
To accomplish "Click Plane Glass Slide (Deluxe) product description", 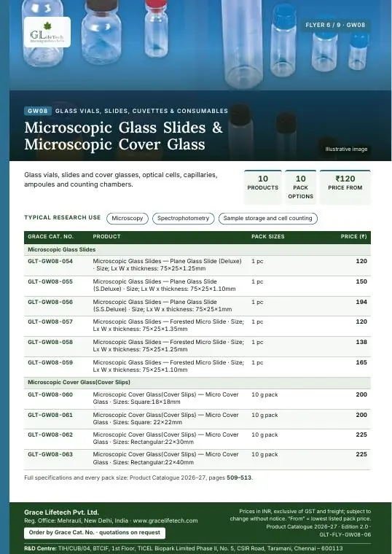I will tap(168, 265).
